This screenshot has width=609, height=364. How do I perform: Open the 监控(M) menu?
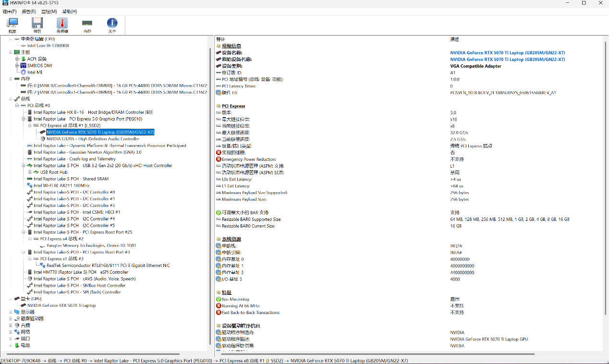[49, 11]
